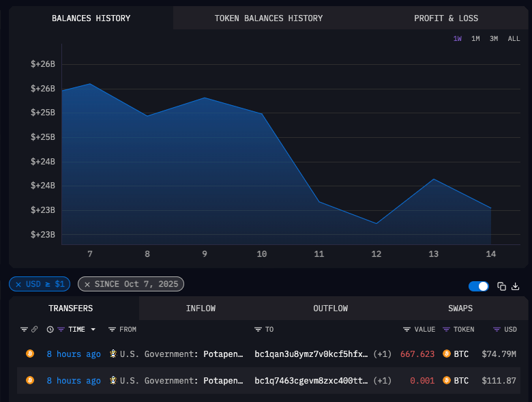Open the bc1qan3u8ymz7v0kcf5hfx address link

pyautogui.click(x=311, y=354)
